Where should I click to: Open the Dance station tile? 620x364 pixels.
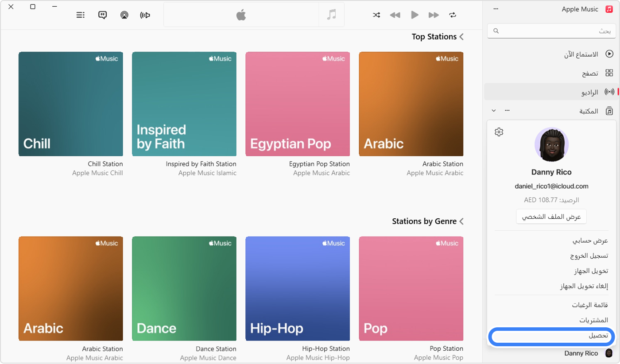pyautogui.click(x=184, y=289)
